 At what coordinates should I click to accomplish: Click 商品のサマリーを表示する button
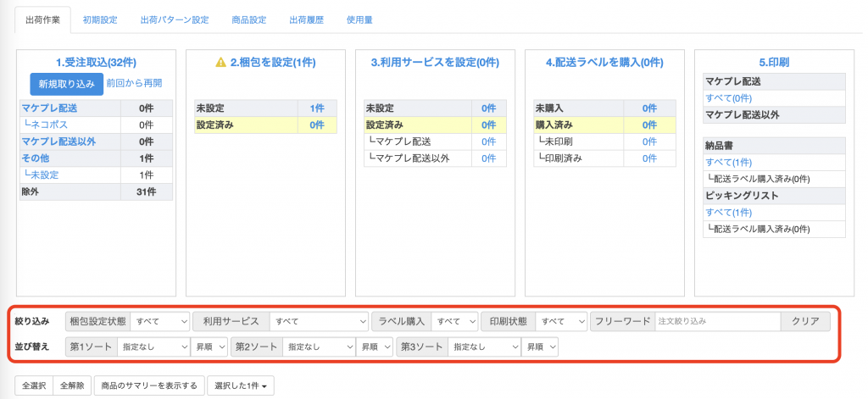(149, 385)
